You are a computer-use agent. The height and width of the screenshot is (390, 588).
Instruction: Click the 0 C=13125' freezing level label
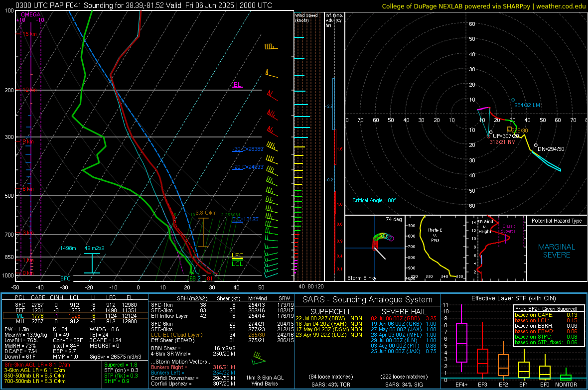(x=246, y=219)
